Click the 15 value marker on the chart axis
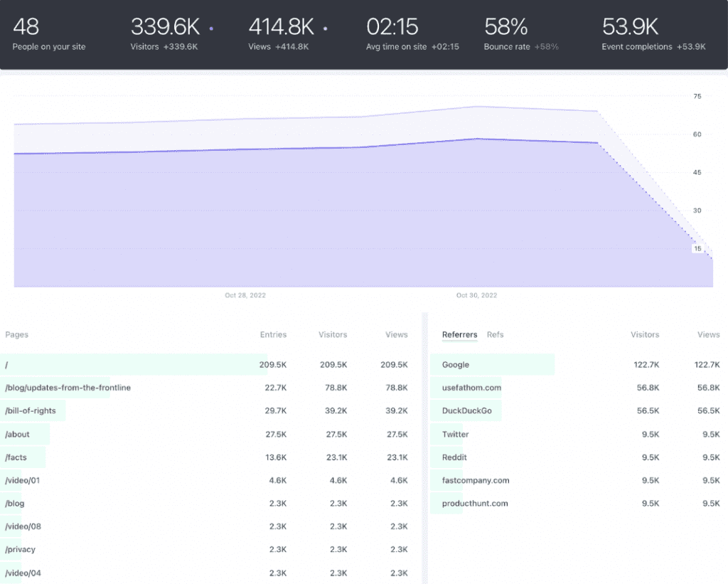728x584 pixels. click(697, 248)
